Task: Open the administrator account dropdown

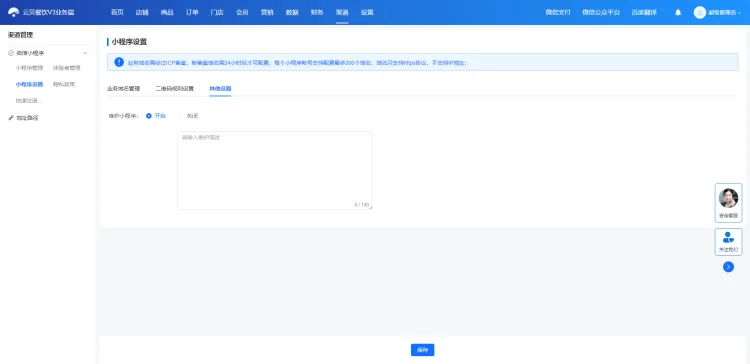Action: (x=725, y=12)
